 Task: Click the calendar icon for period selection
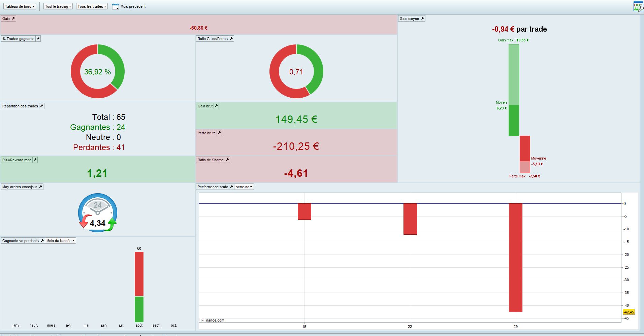116,6
